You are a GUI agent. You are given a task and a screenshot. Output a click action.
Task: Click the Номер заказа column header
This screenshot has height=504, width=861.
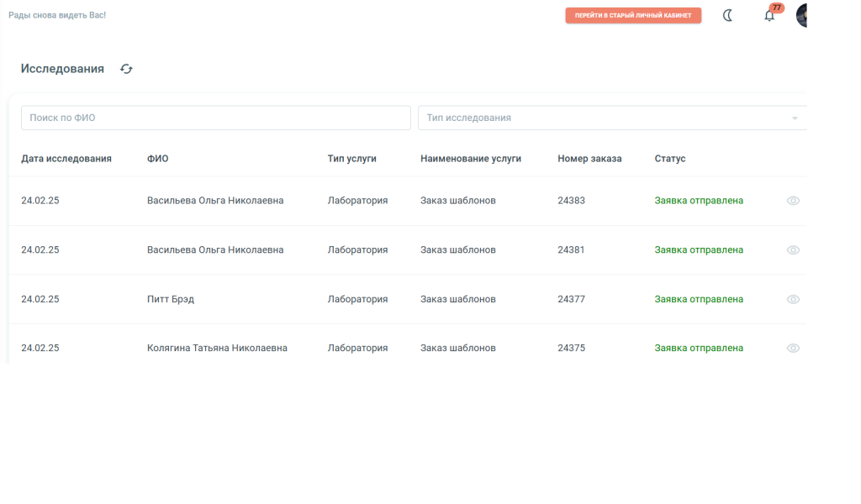[x=589, y=159]
